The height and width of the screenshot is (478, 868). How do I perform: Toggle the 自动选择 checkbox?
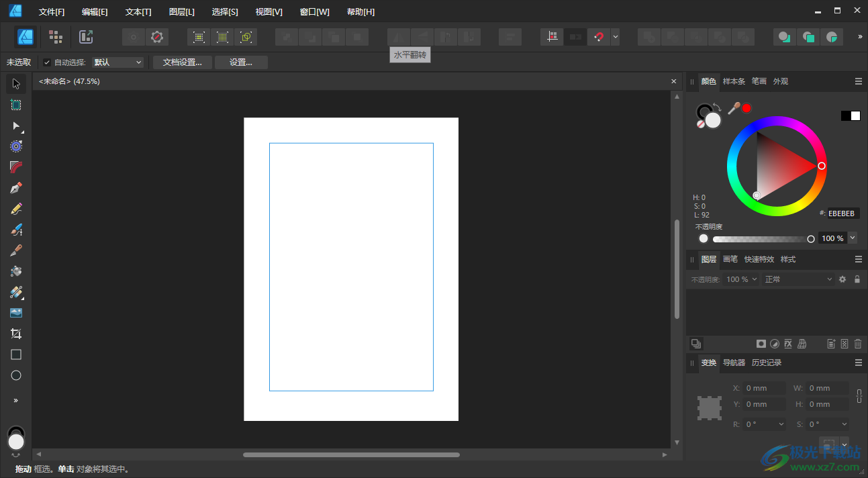(x=46, y=62)
